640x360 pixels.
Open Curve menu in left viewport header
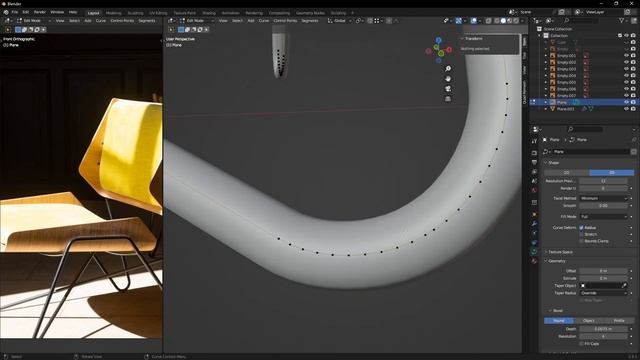coord(100,20)
